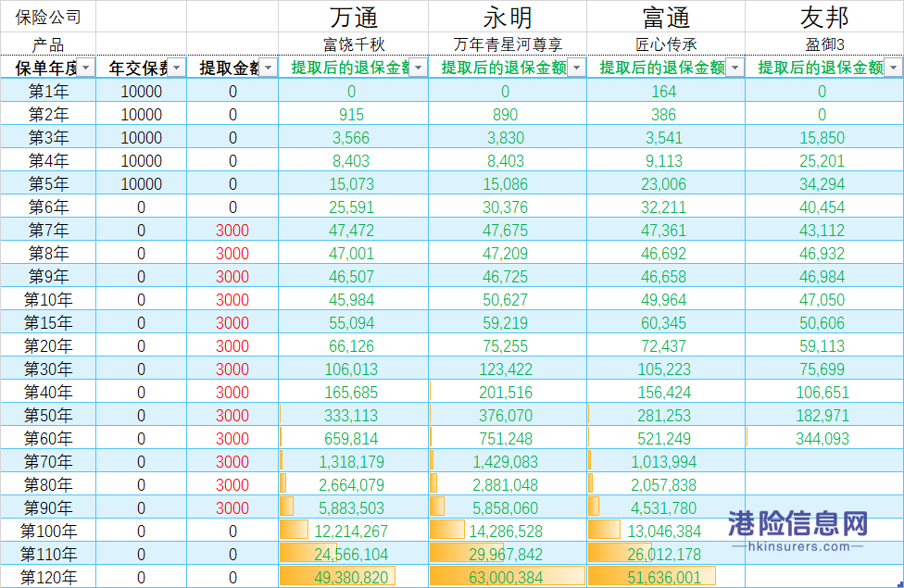Select the 第60年 row label
This screenshot has width=904, height=588.
point(48,438)
